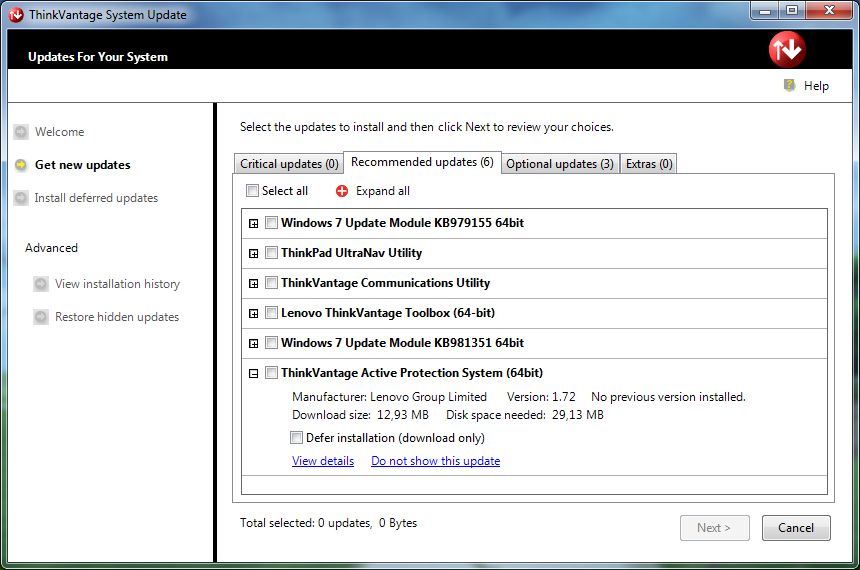
Task: Open the View details link
Action: coord(323,461)
